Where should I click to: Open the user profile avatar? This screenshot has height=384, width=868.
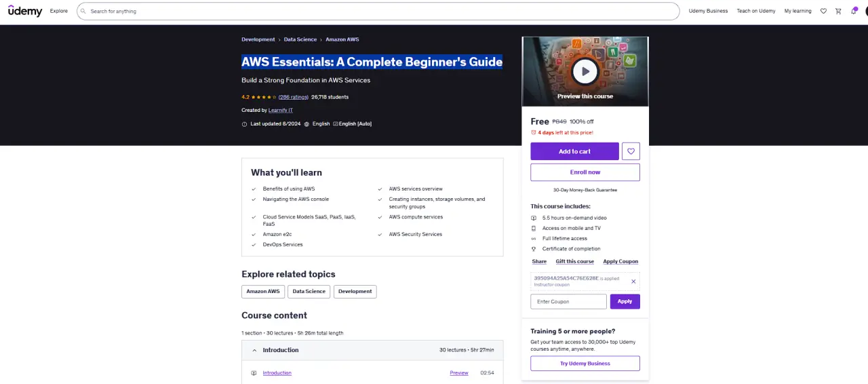[x=866, y=11]
